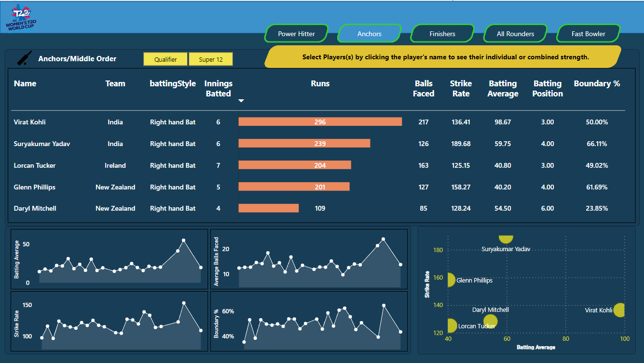Sort by Innings Batted column header
The width and height of the screenshot is (644, 363).
[219, 89]
